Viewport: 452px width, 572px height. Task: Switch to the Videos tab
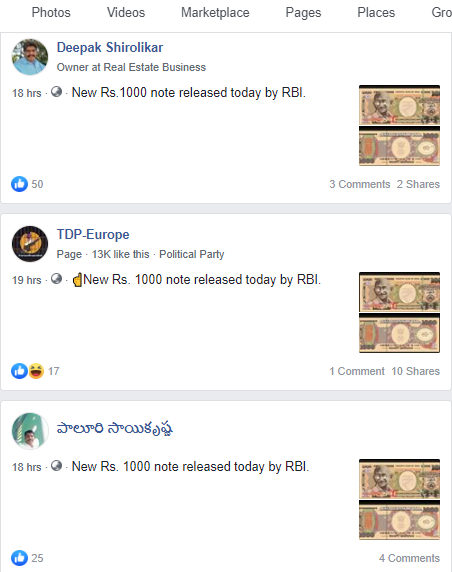pyautogui.click(x=126, y=13)
